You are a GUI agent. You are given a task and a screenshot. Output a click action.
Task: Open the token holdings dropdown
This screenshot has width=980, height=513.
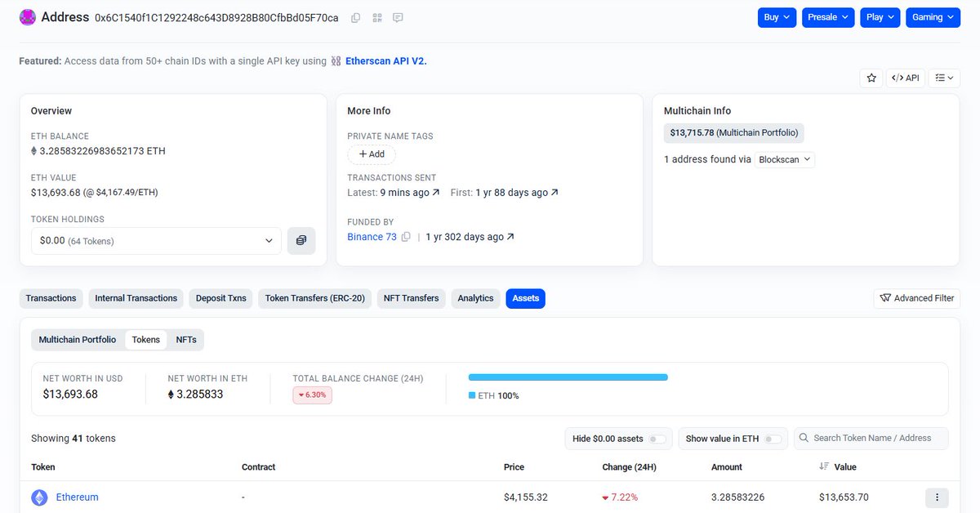coord(156,241)
